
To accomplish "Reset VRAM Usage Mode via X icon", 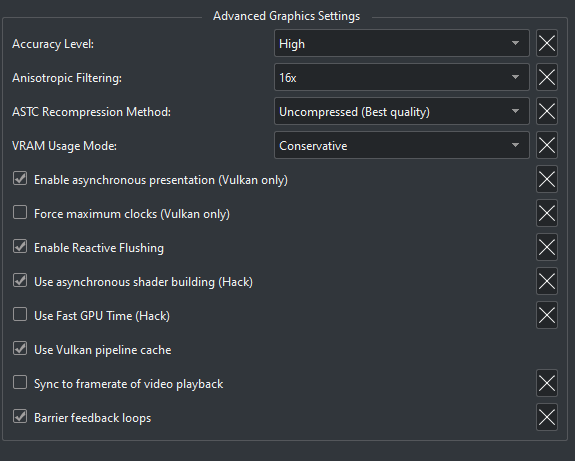I will [x=547, y=145].
